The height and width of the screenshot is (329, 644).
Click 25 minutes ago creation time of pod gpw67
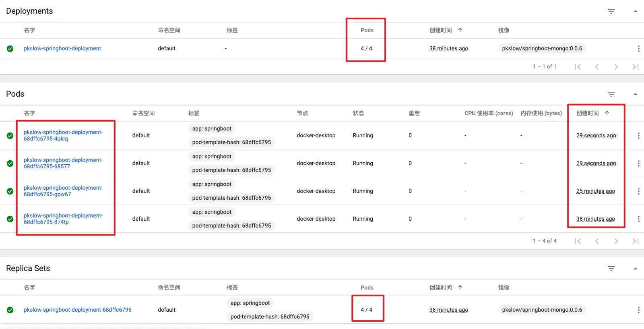[x=596, y=191]
